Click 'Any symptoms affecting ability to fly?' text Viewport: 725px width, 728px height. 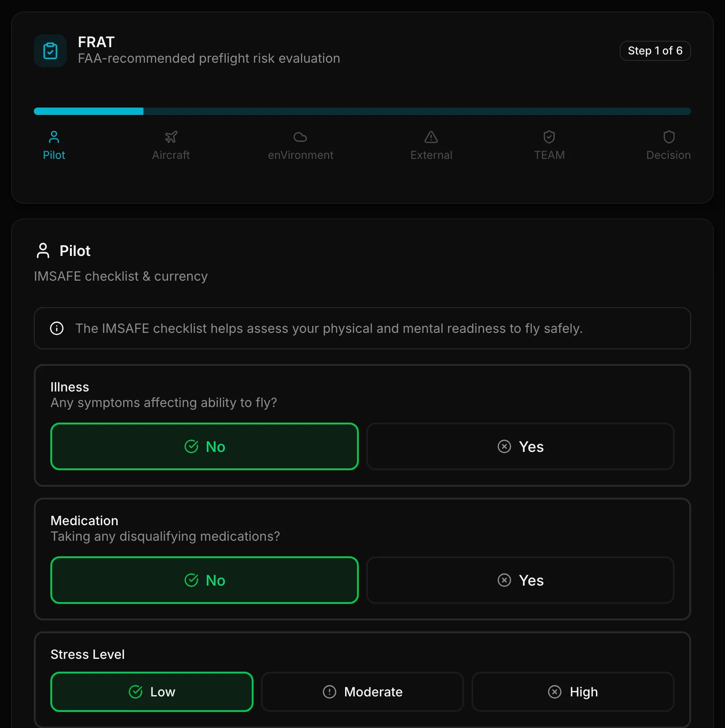pos(164,402)
